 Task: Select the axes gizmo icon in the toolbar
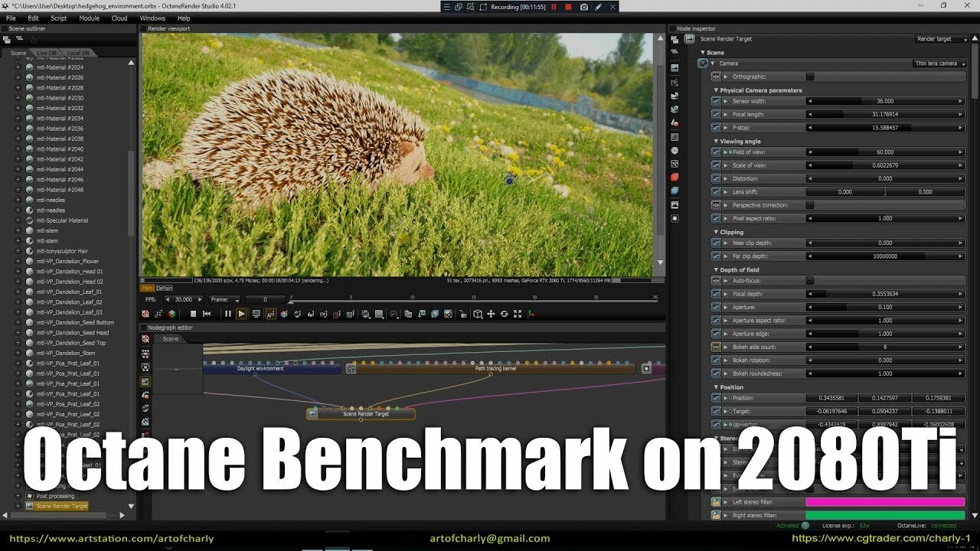click(531, 314)
